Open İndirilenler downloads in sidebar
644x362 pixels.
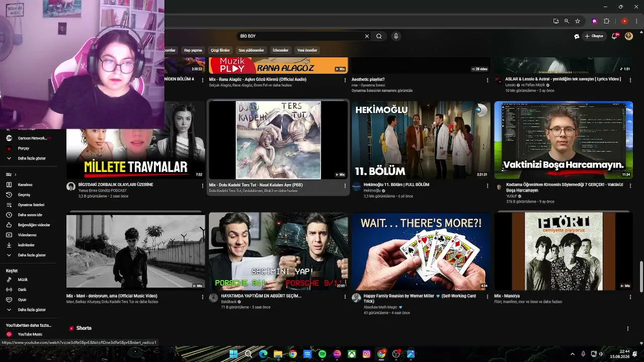[26, 245]
